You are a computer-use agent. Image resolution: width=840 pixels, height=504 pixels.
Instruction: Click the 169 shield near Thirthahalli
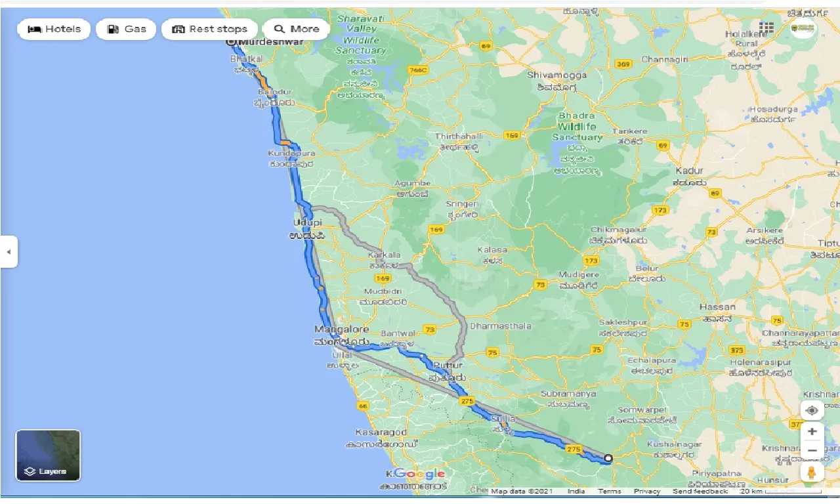512,135
